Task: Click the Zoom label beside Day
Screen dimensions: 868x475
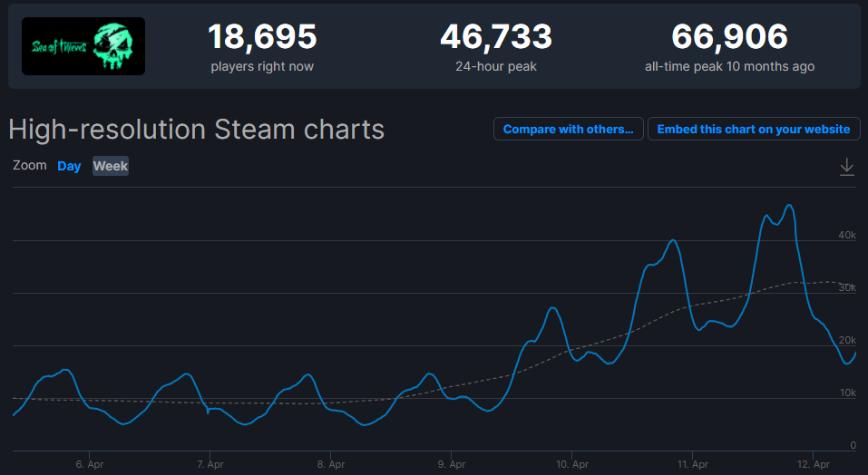Action: point(30,166)
